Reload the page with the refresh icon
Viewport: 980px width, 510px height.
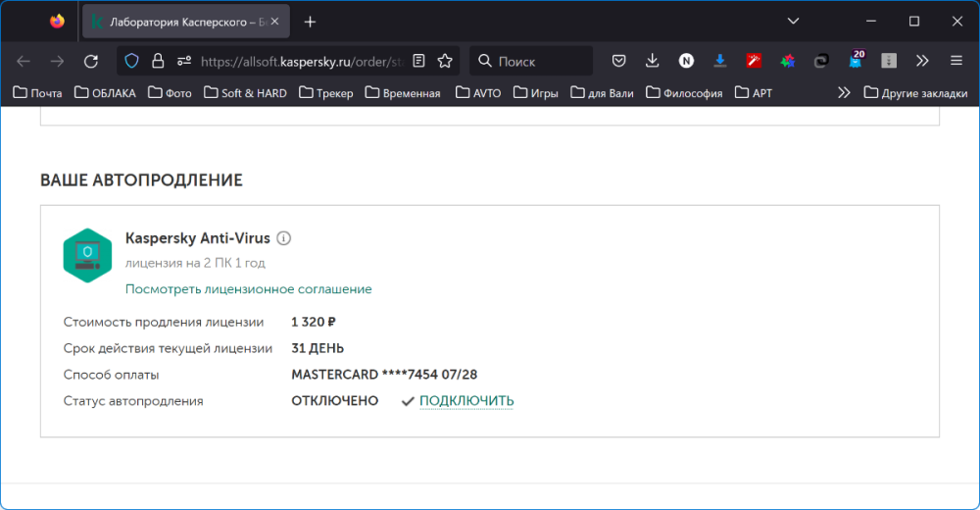91,62
